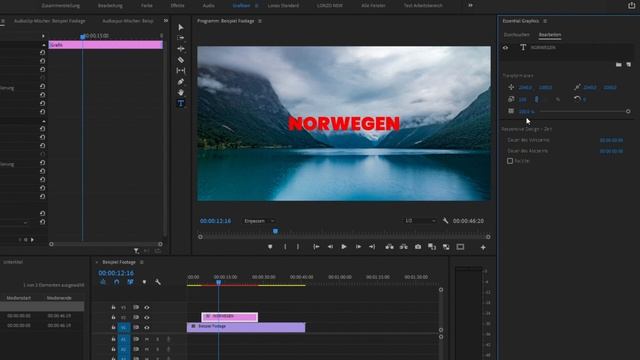Click the Comparison View icon
This screenshot has height=360, width=640.
[432, 247]
